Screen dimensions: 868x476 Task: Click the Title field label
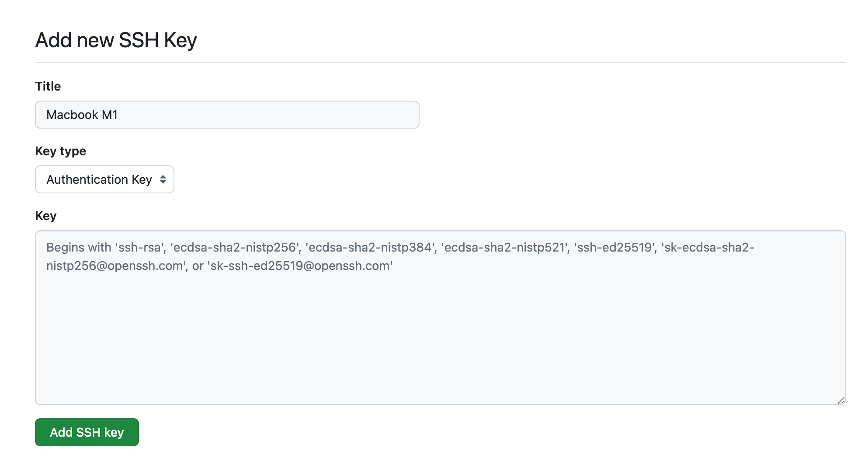click(48, 86)
